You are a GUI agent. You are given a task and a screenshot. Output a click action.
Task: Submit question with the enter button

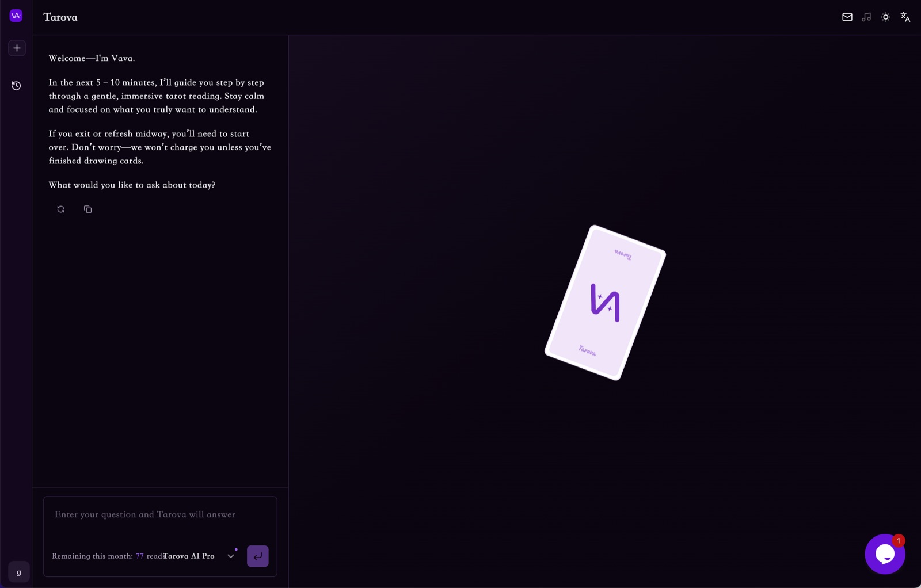click(x=258, y=556)
